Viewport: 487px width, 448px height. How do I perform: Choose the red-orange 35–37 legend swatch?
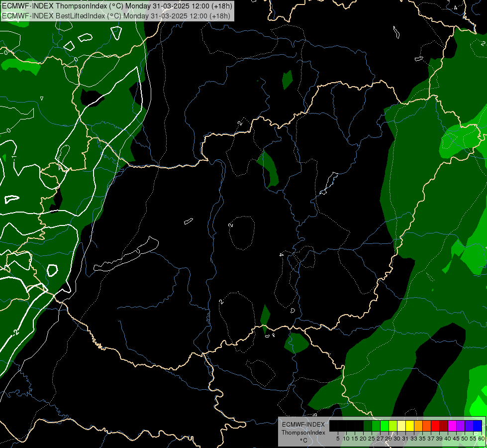tap(427, 426)
